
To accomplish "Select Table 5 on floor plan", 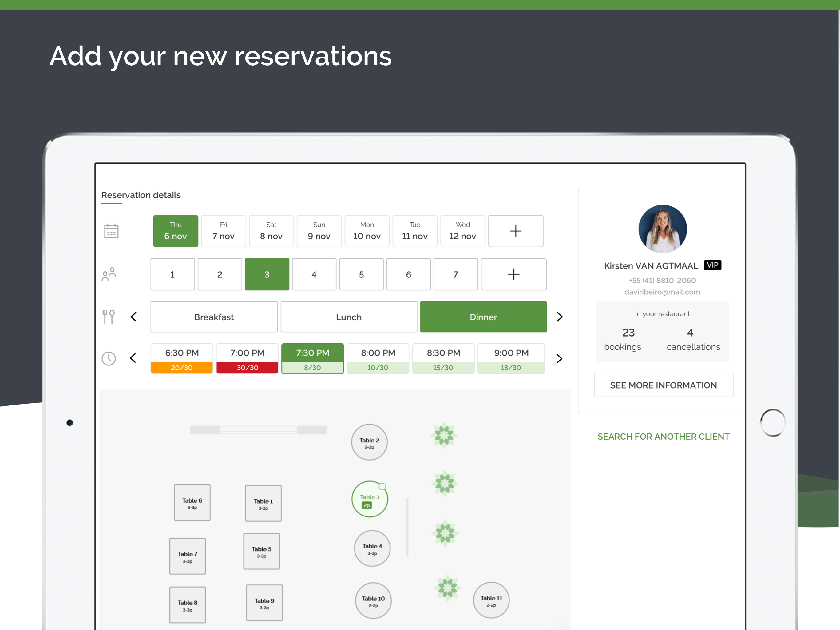I will (x=262, y=551).
